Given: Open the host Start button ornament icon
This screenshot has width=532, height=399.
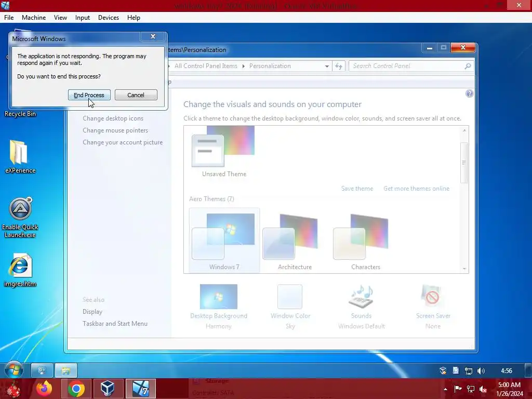Looking at the screenshot, I should point(13,389).
